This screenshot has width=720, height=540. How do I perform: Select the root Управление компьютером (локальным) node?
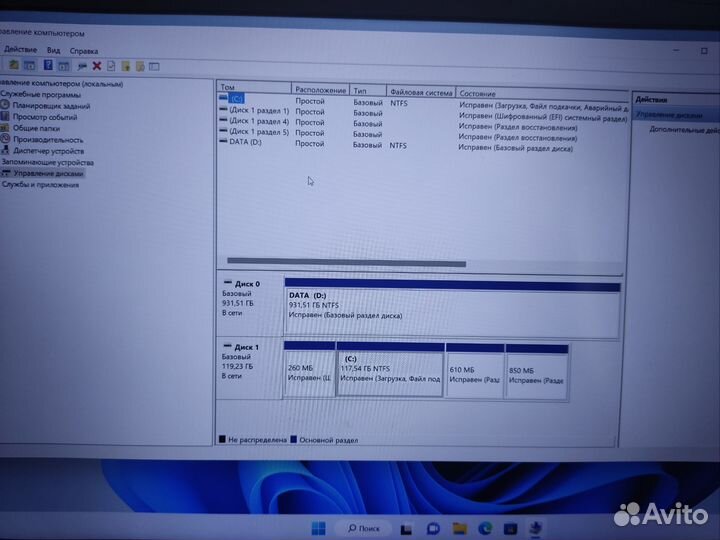62,84
